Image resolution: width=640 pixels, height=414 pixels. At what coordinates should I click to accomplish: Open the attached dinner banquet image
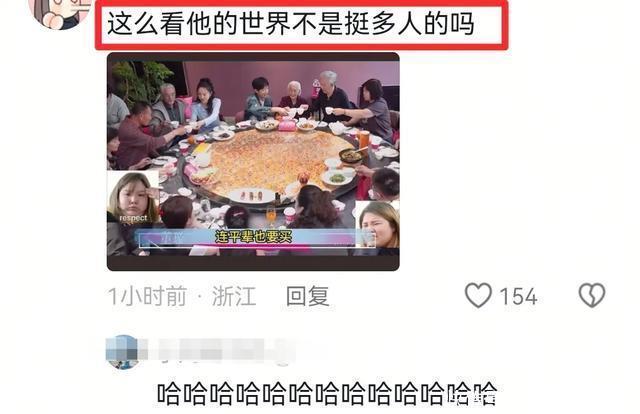pyautogui.click(x=253, y=161)
